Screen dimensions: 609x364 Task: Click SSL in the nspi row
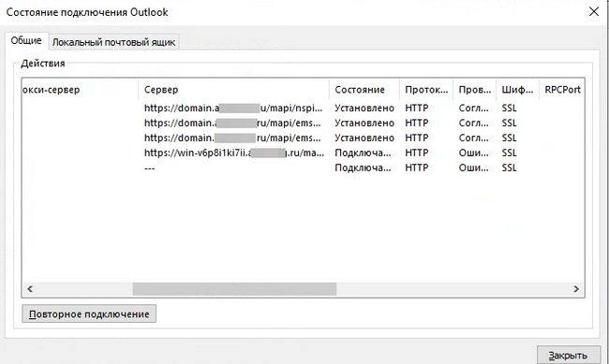509,108
